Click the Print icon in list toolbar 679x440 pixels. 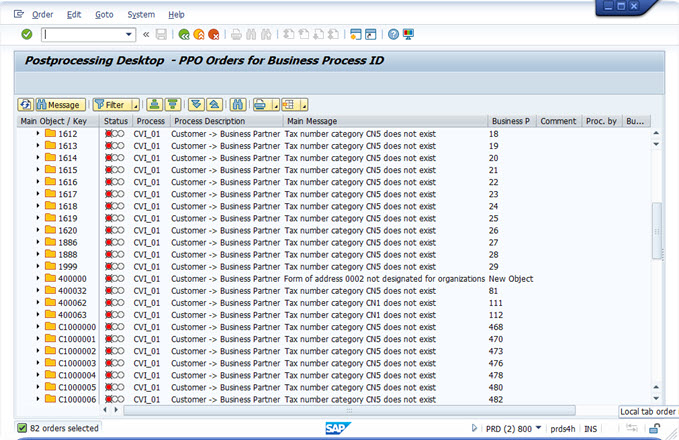[261, 104]
